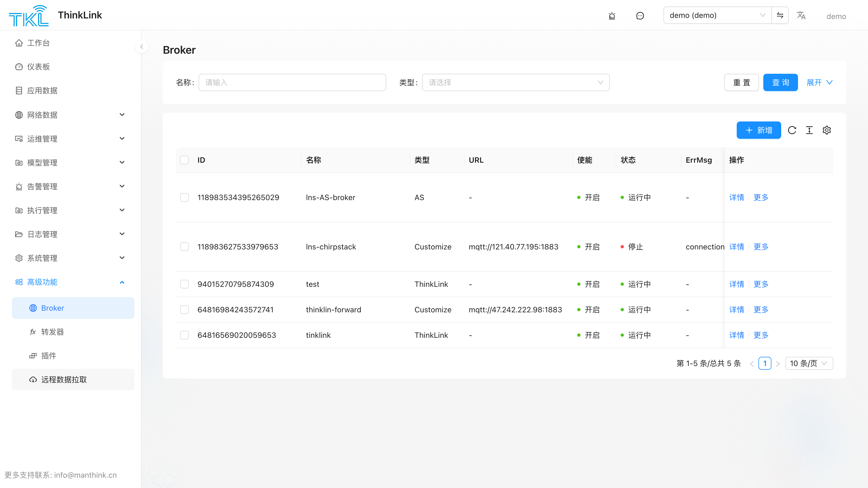Click the 查询 search button
Image resolution: width=868 pixels, height=488 pixels.
tap(780, 82)
